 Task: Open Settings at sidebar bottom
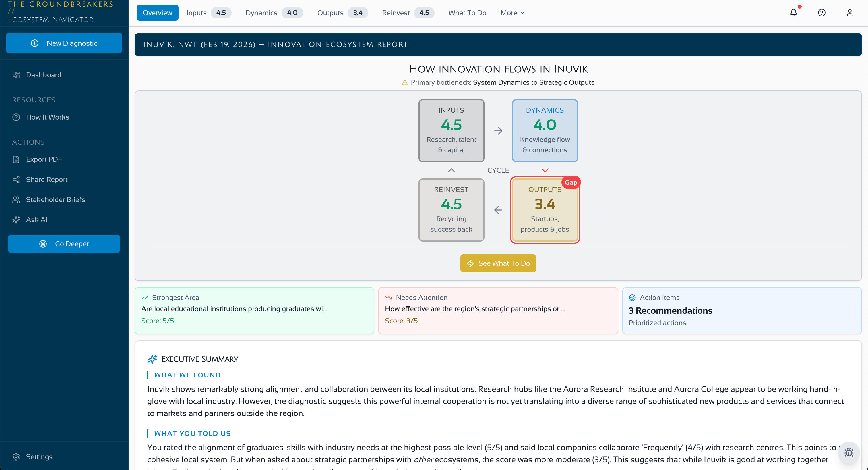[39, 456]
